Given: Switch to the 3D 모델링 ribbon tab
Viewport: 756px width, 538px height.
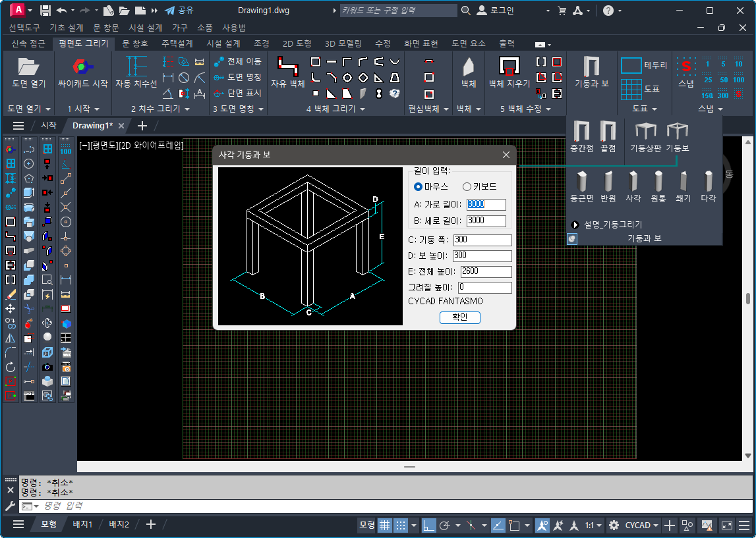Looking at the screenshot, I should point(343,43).
